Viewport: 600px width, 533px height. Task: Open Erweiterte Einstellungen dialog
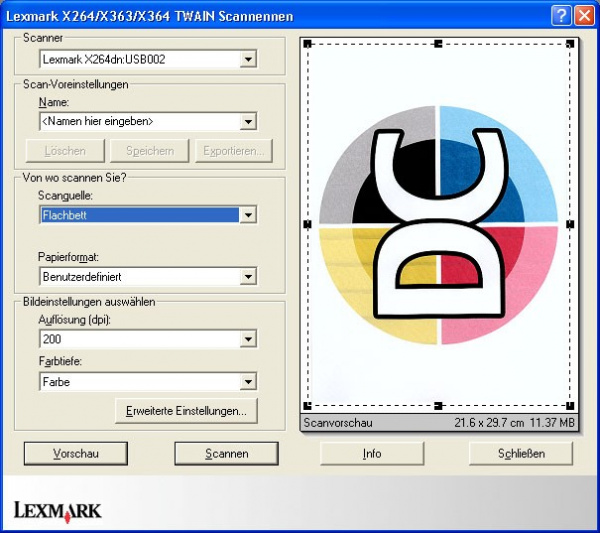pos(186,410)
